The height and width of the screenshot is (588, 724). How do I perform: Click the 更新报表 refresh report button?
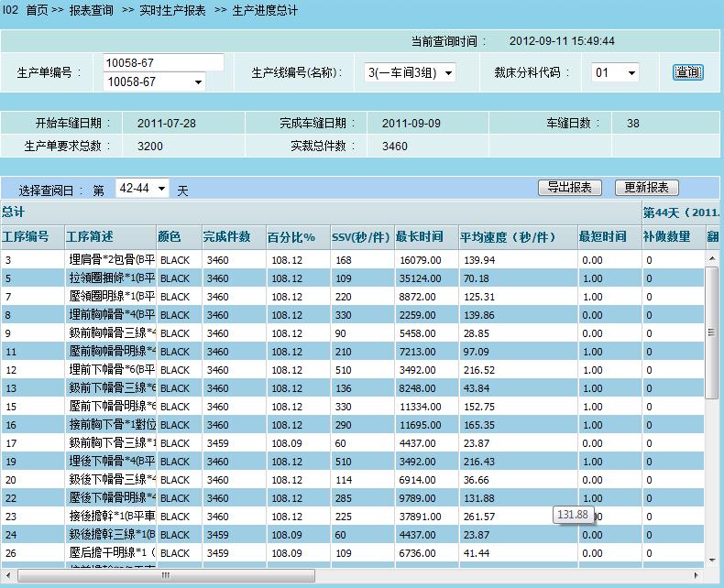[646, 188]
